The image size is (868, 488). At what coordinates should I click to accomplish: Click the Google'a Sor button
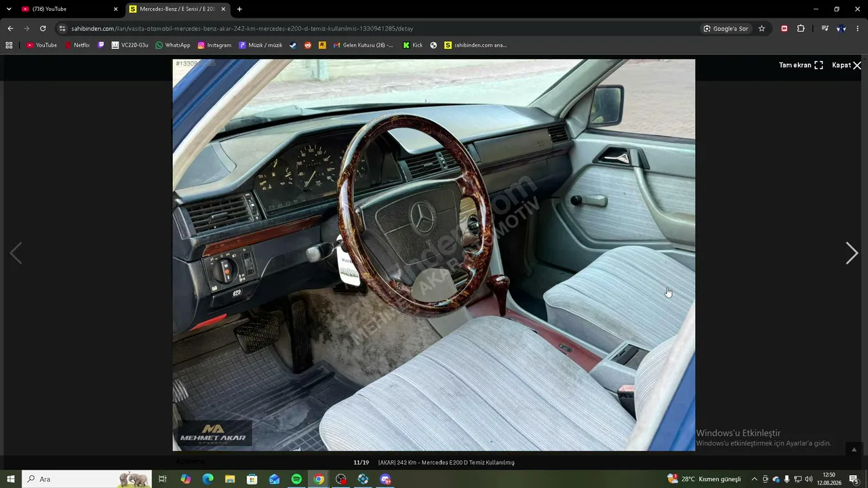click(x=726, y=28)
